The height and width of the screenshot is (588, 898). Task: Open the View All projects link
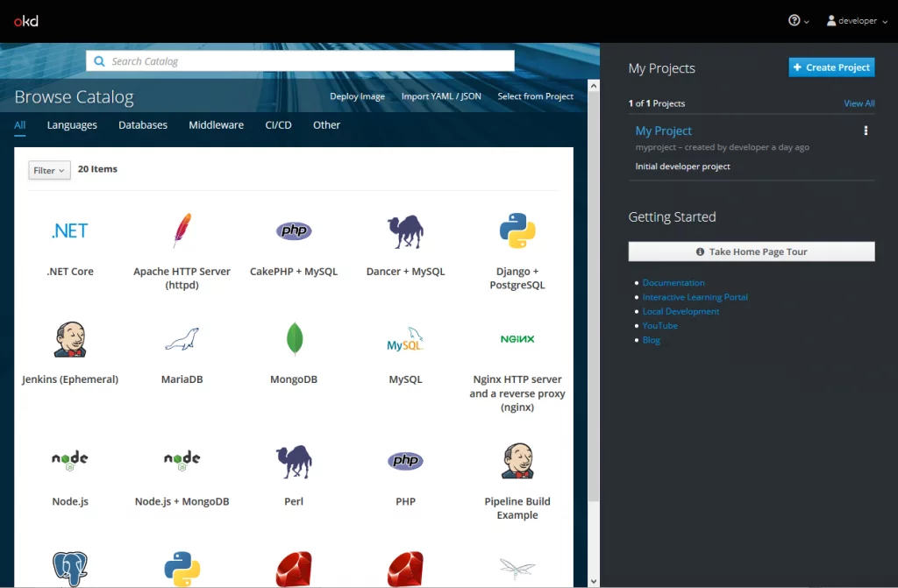859,103
